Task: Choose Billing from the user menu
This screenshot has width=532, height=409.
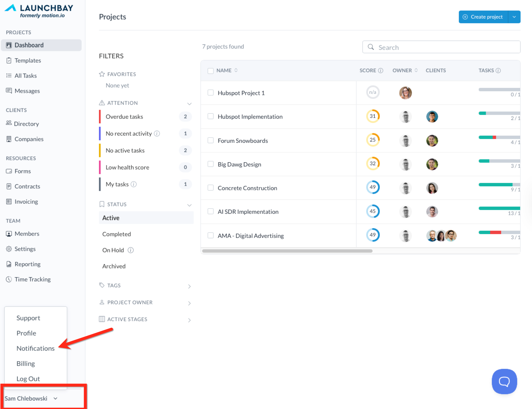Action: tap(26, 364)
